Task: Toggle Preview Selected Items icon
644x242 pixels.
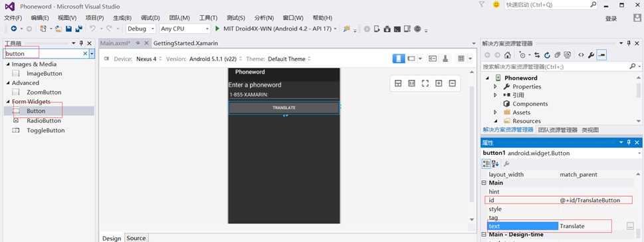Action: tap(601, 55)
